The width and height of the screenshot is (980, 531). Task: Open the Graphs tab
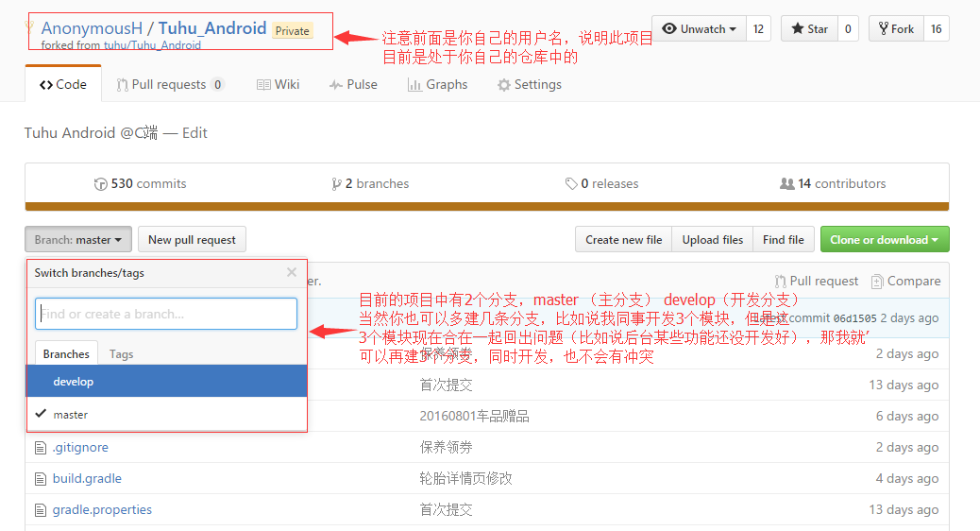[437, 84]
